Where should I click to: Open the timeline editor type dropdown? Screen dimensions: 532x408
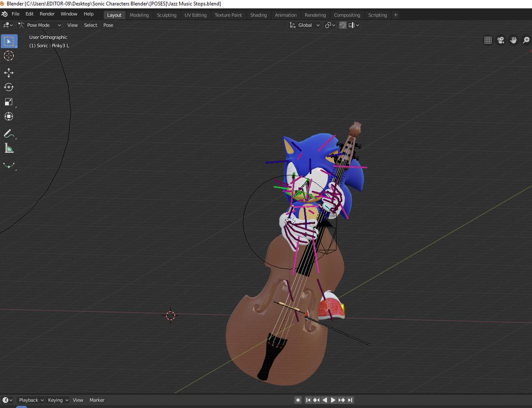tap(8, 400)
